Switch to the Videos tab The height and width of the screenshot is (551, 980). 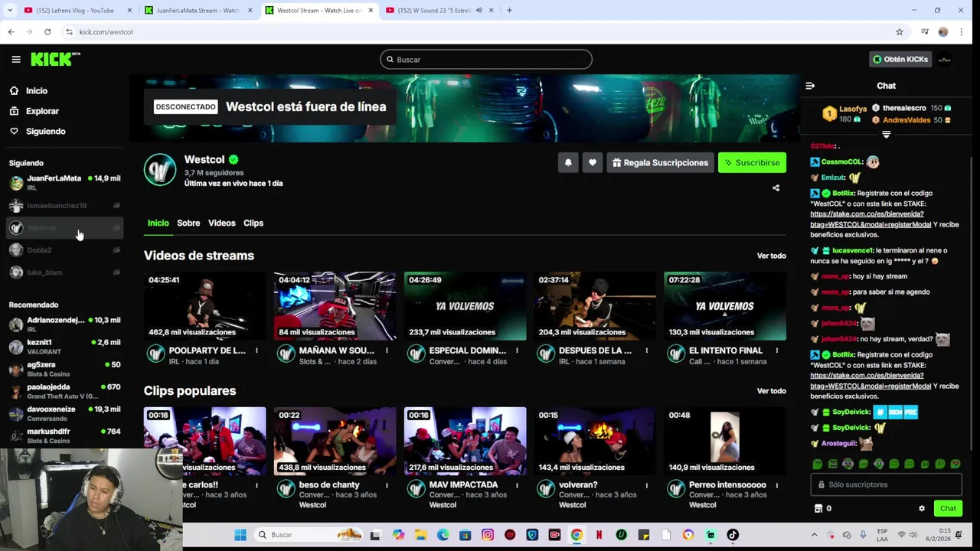[x=222, y=223]
